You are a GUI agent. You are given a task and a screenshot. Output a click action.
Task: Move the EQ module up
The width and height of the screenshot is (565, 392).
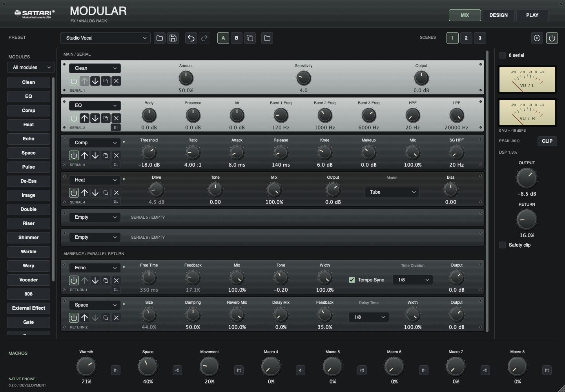[84, 118]
